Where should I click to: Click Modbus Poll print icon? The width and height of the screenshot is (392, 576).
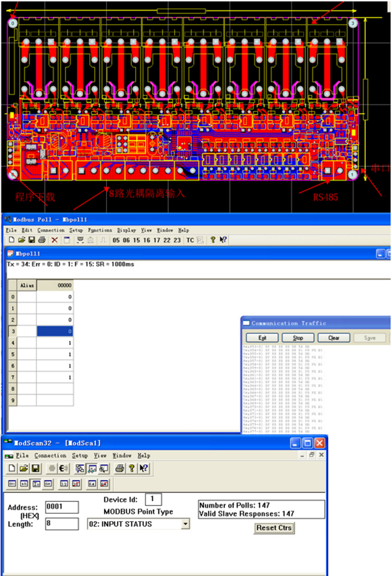[x=42, y=240]
